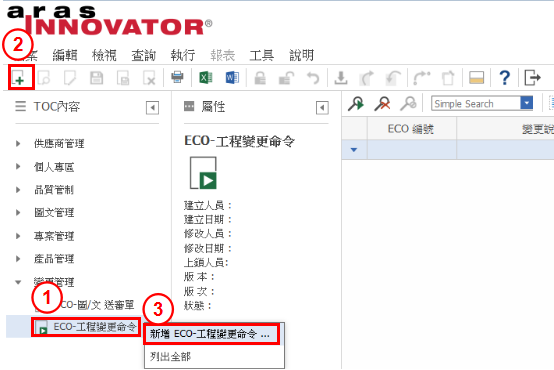
Task: Collapse the TOC內容 panel arrow
Action: 152,108
